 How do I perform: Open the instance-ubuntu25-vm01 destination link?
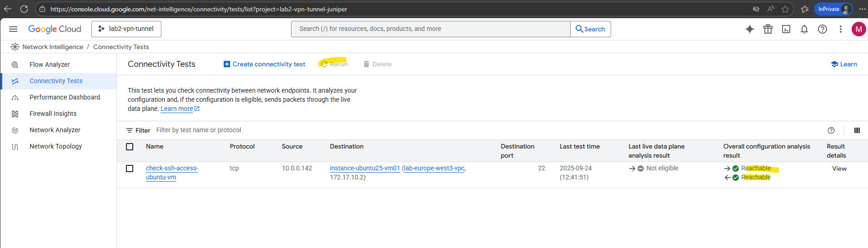[x=365, y=168]
